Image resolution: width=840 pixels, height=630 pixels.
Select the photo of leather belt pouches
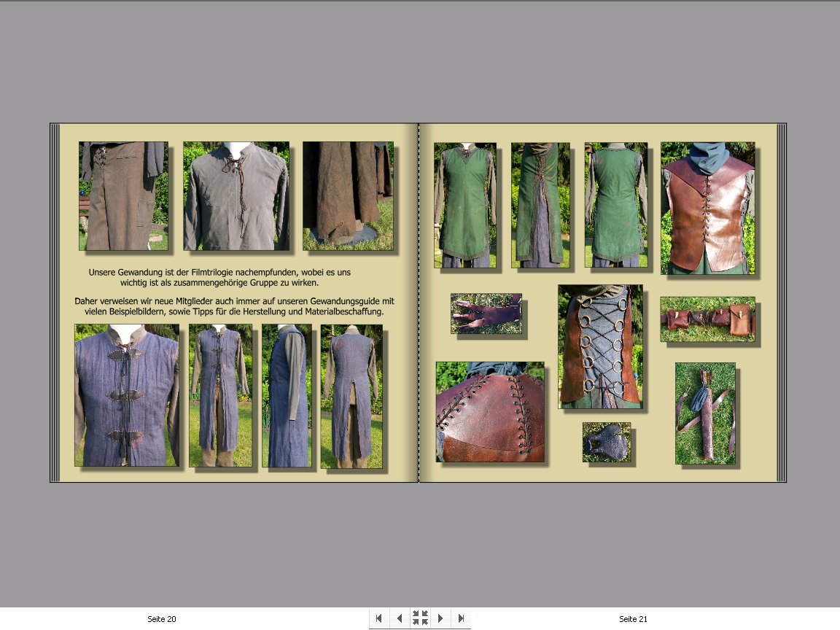(707, 319)
